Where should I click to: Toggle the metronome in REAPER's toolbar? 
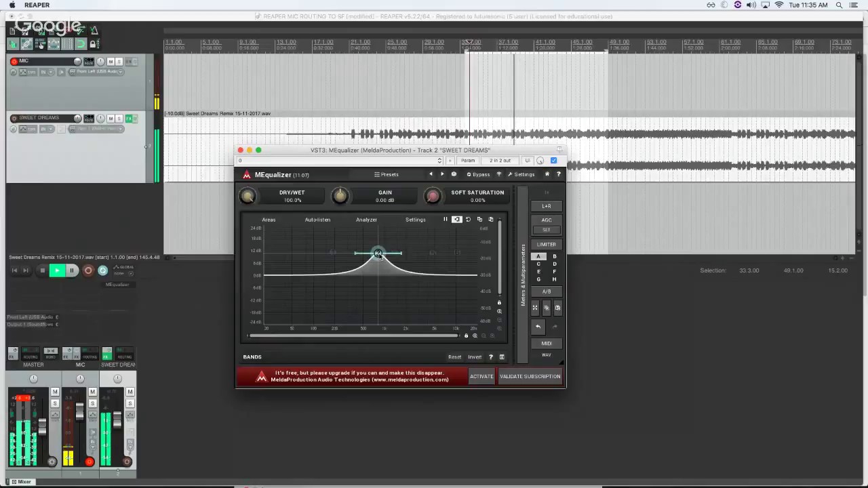[94, 30]
